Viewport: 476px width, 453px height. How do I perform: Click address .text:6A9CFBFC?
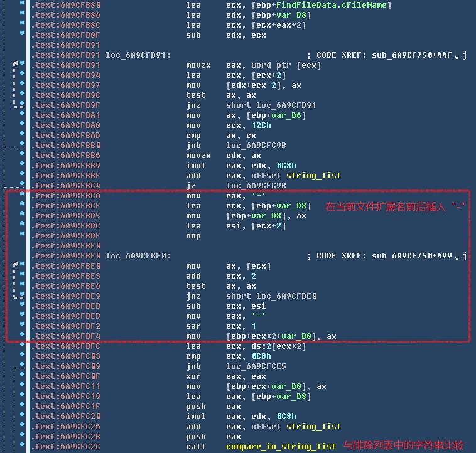point(66,346)
